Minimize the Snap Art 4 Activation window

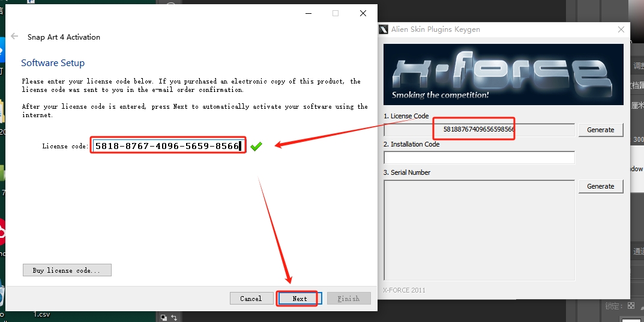coord(309,13)
